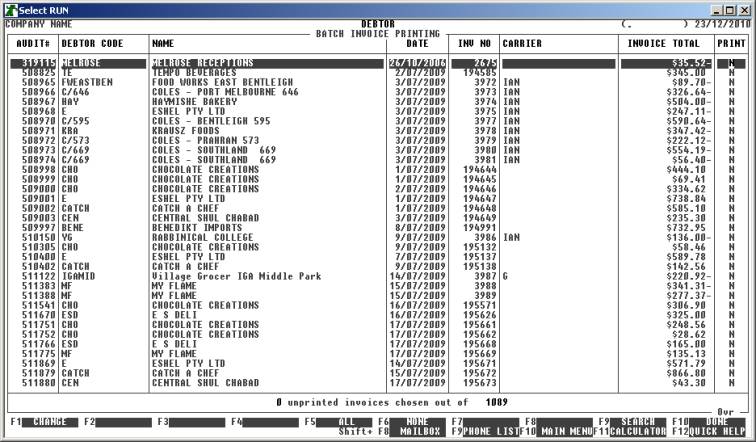Click the PRINT column header
This screenshot has width=756, height=442.
731,43
